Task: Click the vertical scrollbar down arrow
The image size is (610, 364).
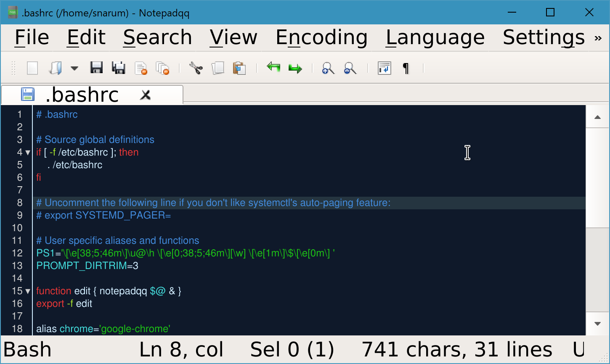Action: tap(597, 323)
